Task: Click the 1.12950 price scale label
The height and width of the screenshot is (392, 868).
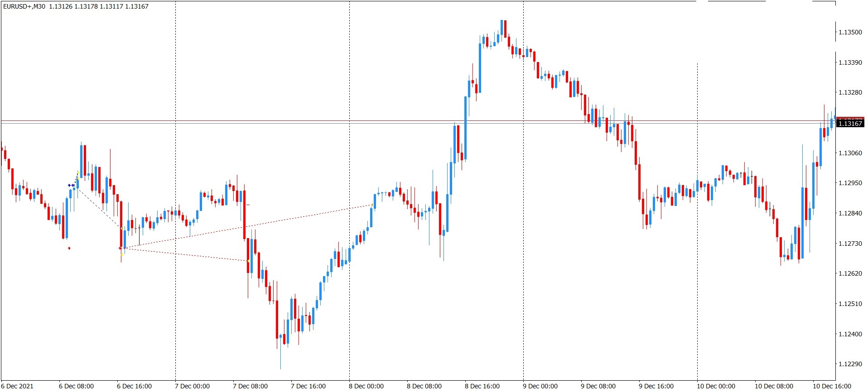Action: coord(850,183)
